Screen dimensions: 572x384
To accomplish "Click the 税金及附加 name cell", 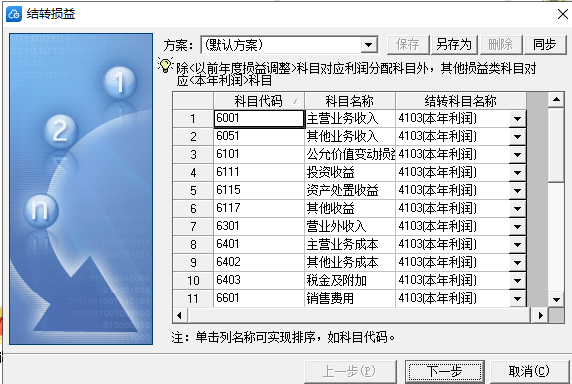I will coord(350,280).
